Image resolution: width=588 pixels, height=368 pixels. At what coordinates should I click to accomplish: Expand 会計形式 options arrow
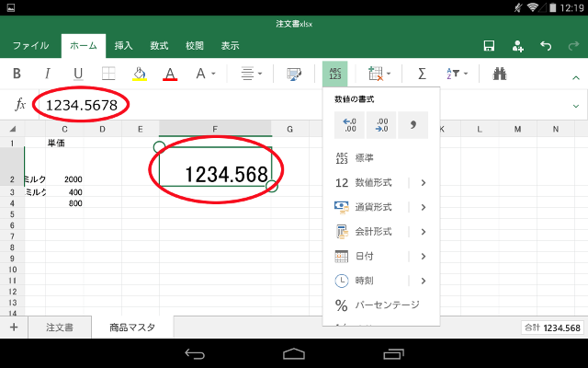click(424, 232)
